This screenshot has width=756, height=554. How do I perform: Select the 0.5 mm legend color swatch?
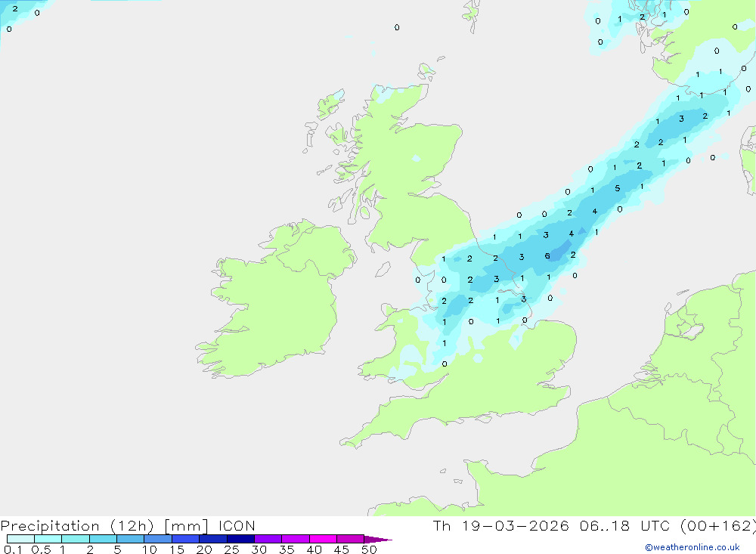point(48,539)
